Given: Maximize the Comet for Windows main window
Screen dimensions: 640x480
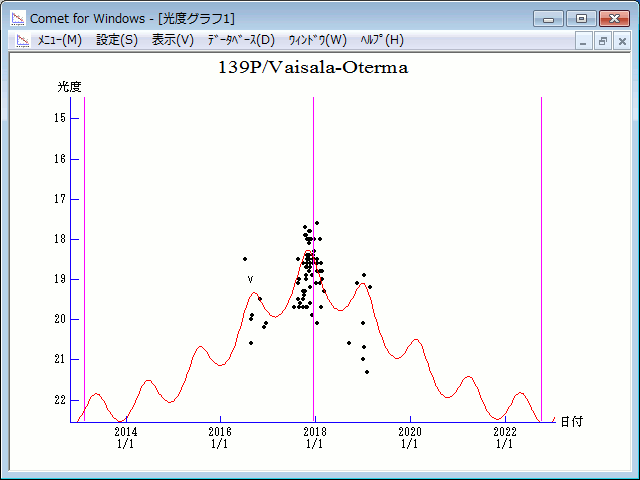Looking at the screenshot, I should tap(581, 19).
